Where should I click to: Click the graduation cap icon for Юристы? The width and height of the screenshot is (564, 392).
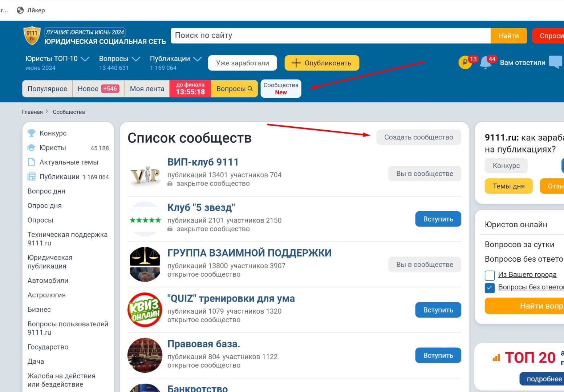click(x=32, y=148)
